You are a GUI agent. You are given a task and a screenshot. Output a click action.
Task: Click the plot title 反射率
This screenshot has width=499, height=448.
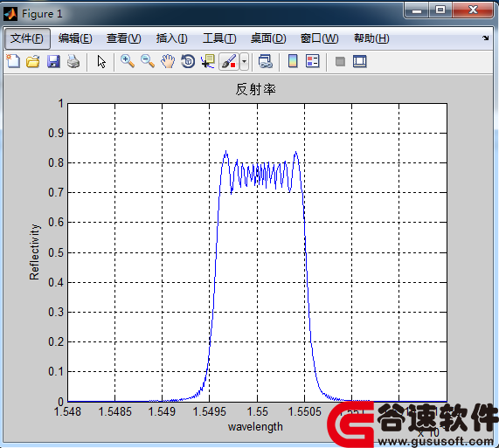tap(255, 89)
